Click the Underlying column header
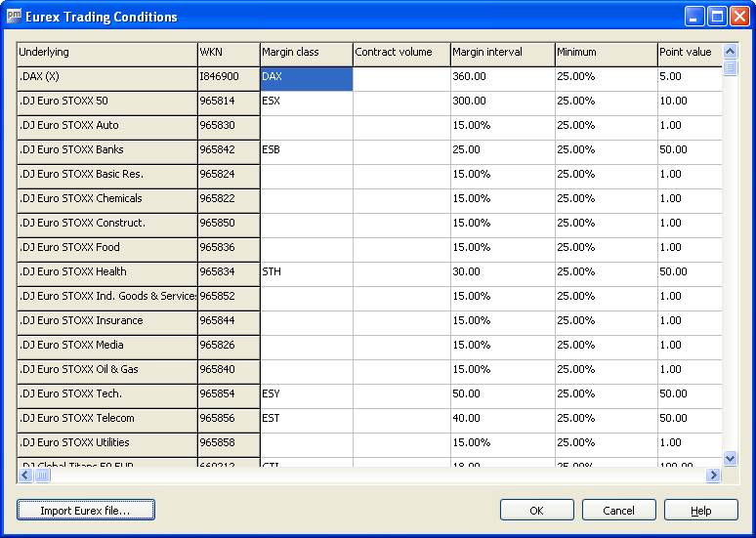 click(x=107, y=53)
